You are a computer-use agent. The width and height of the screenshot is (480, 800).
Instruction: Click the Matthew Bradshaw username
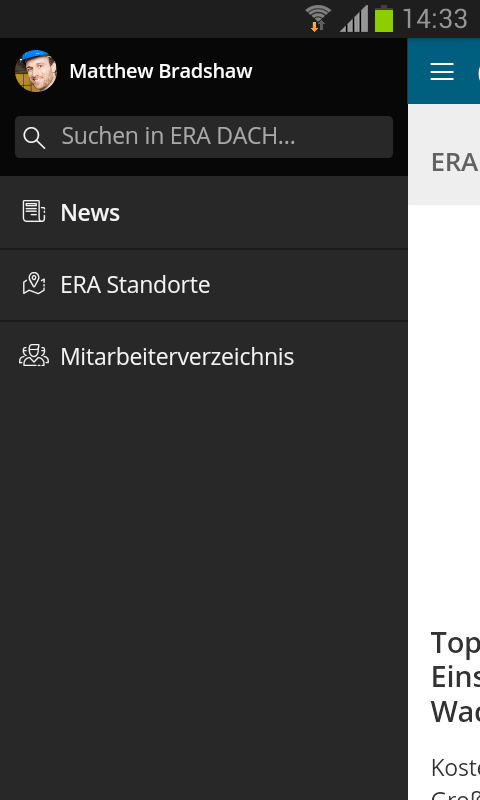tap(161, 71)
